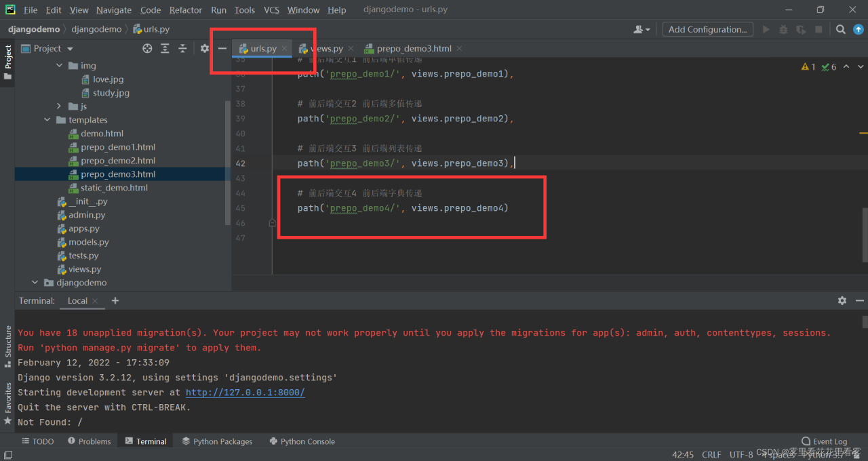Switch to the prepo_demo3.html tab
This screenshot has height=461, width=868.
click(413, 48)
